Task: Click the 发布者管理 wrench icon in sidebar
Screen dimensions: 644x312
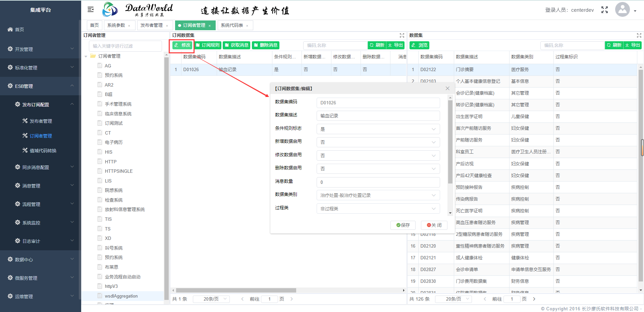Action: coord(25,121)
